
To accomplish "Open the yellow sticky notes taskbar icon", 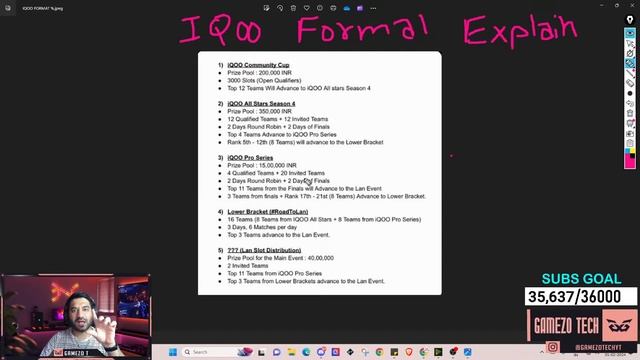I will click(x=394, y=352).
